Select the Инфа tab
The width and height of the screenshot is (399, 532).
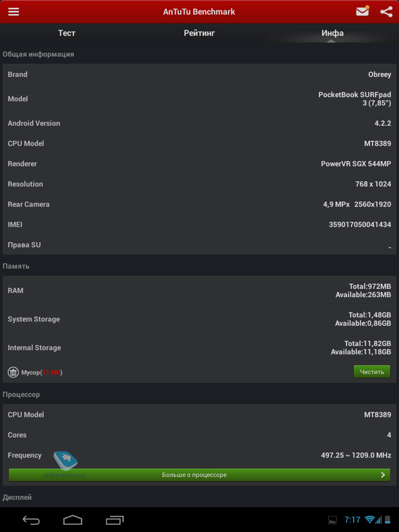[332, 33]
